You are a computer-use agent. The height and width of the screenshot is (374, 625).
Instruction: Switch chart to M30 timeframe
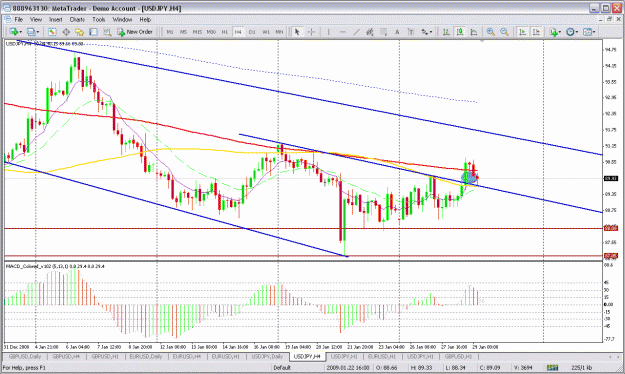click(211, 32)
